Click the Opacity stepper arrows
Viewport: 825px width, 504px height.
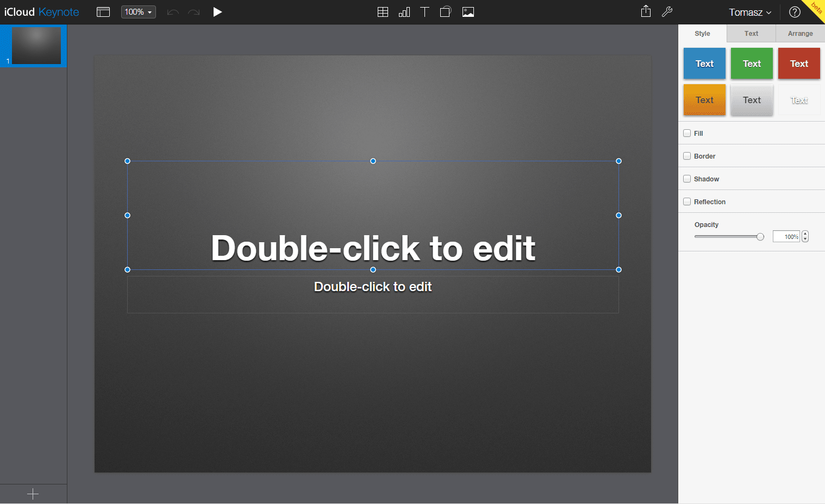[805, 237]
